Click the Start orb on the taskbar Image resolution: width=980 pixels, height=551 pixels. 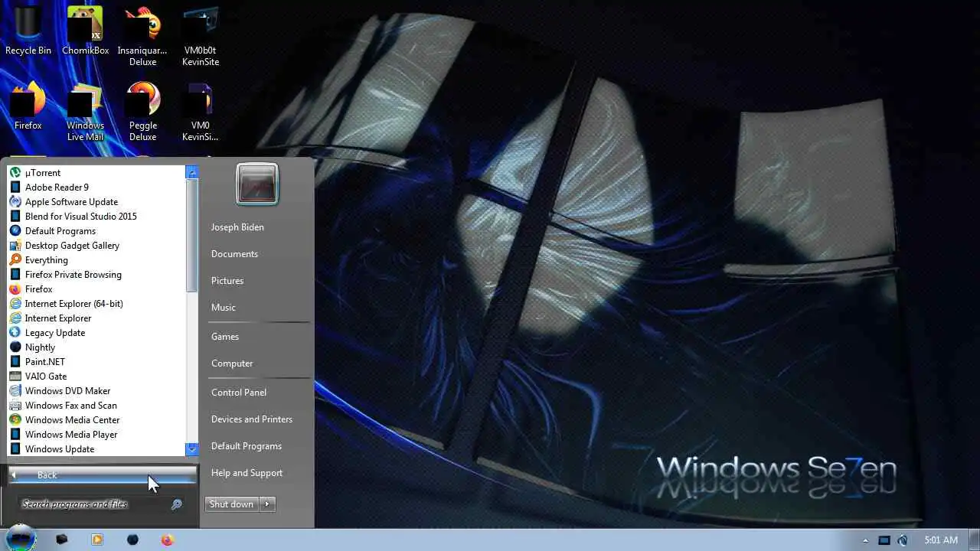(x=21, y=538)
